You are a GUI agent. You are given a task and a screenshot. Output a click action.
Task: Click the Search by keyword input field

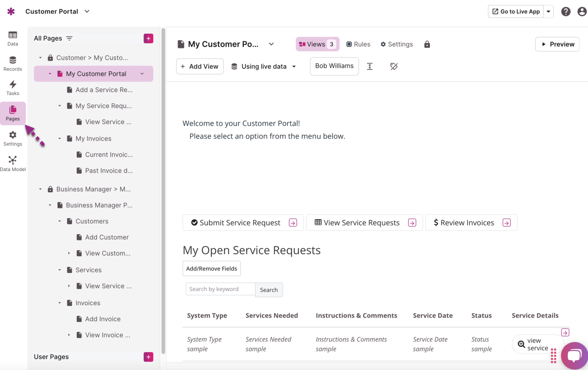[220, 289]
